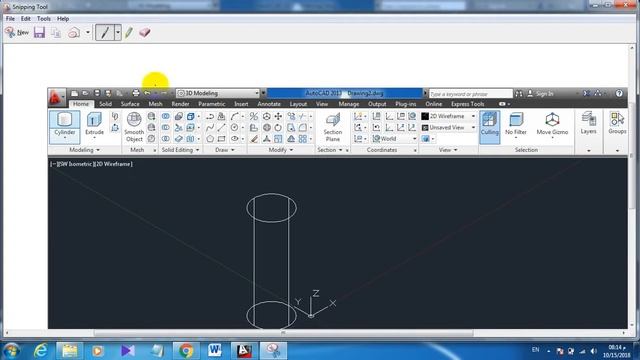
Task: Open the Groups panel button
Action: click(x=617, y=124)
